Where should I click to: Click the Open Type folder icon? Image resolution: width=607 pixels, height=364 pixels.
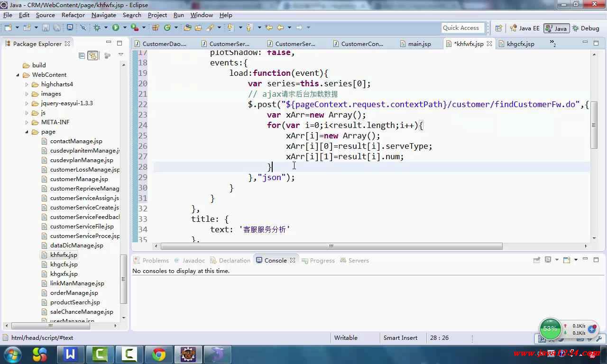tap(188, 28)
